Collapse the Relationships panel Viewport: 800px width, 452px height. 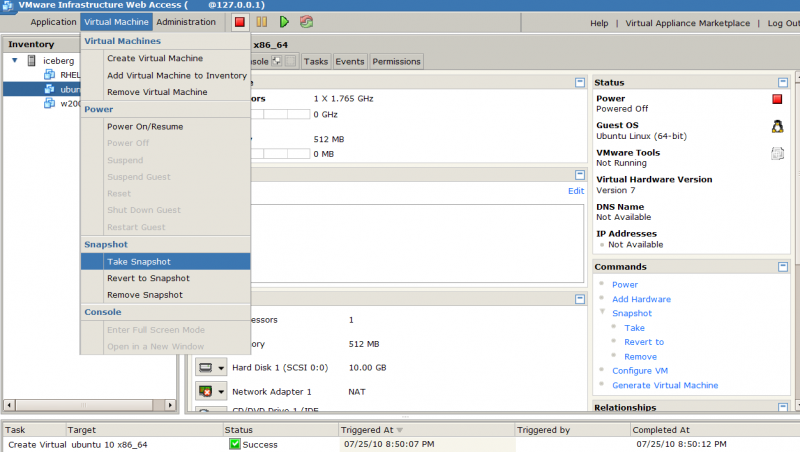click(x=783, y=407)
